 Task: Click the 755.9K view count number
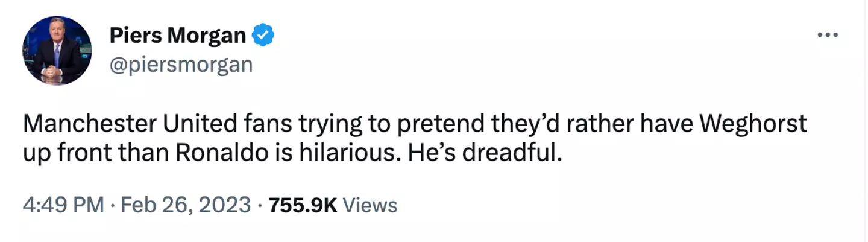point(302,205)
